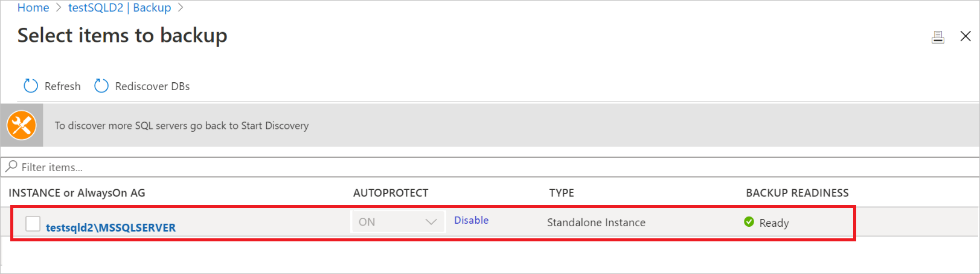The image size is (980, 274).
Task: Go to Home in the breadcrumb
Action: coord(33,8)
